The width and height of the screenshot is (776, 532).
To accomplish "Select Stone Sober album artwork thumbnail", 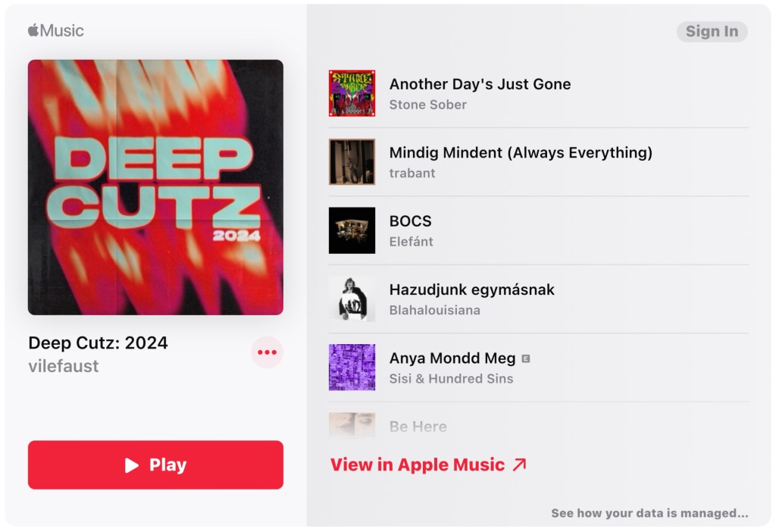I will pos(352,93).
